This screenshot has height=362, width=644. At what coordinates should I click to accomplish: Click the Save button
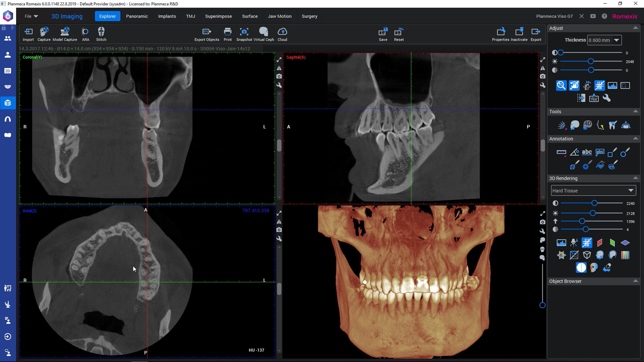point(383,34)
